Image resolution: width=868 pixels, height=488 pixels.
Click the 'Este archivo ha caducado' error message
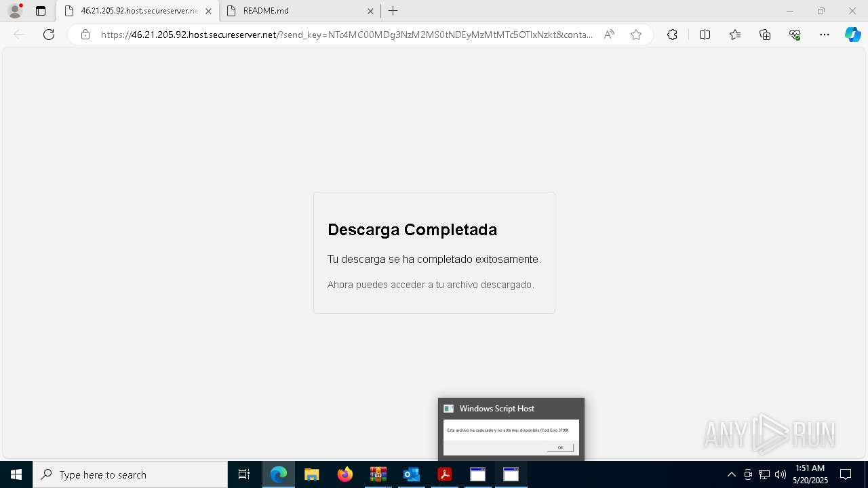[x=508, y=430]
